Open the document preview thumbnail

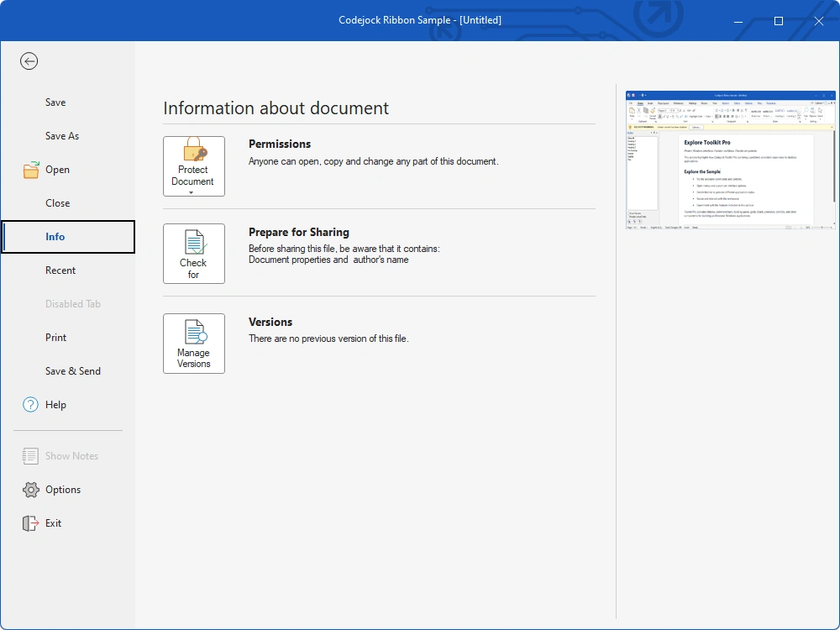pyautogui.click(x=730, y=160)
